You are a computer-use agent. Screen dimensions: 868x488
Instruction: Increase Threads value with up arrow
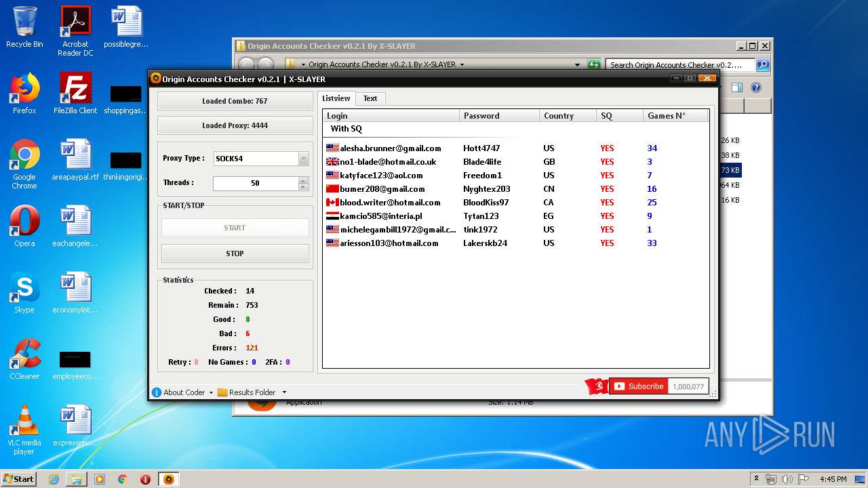pos(303,180)
